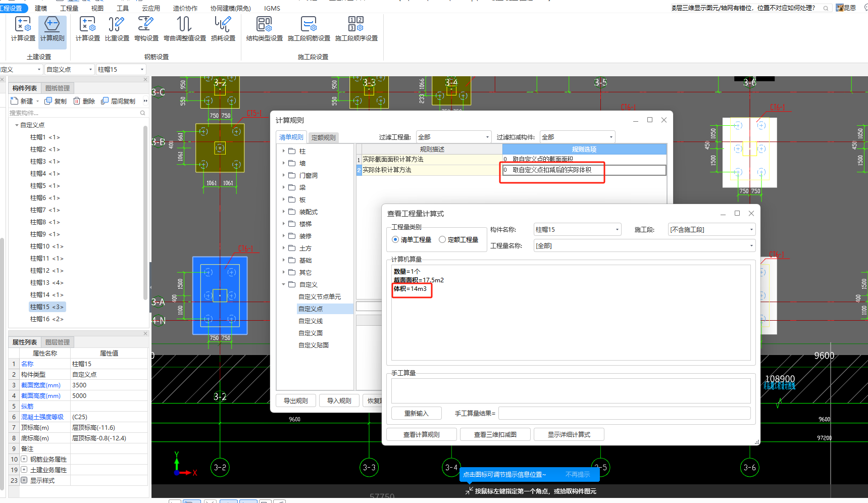Image resolution: width=868 pixels, height=503 pixels.
Task: Click the 混凝土强度等级 property name
Action: point(42,417)
